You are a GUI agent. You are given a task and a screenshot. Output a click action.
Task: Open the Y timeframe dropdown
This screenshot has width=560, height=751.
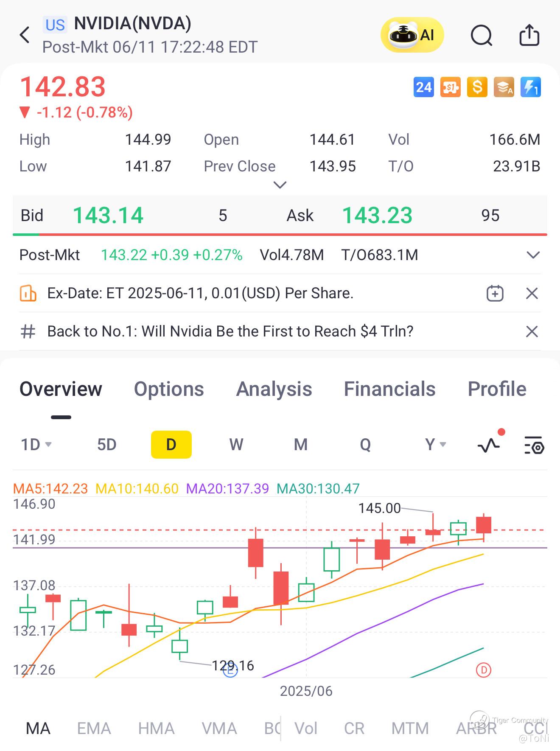click(x=436, y=445)
